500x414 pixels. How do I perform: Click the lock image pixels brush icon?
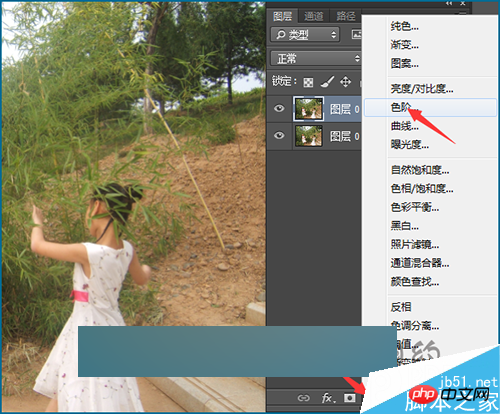point(327,82)
